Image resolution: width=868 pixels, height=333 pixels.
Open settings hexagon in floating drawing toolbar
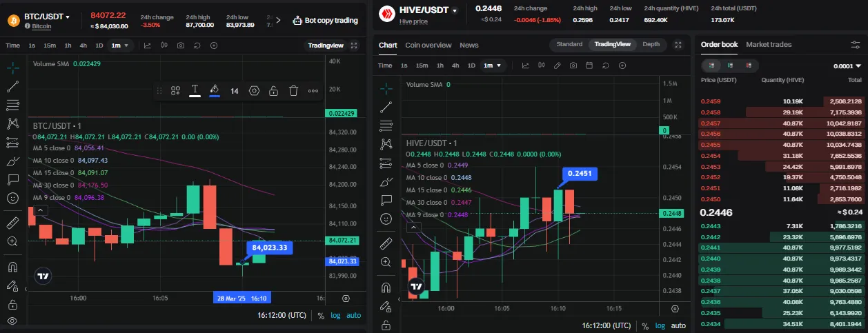point(254,91)
